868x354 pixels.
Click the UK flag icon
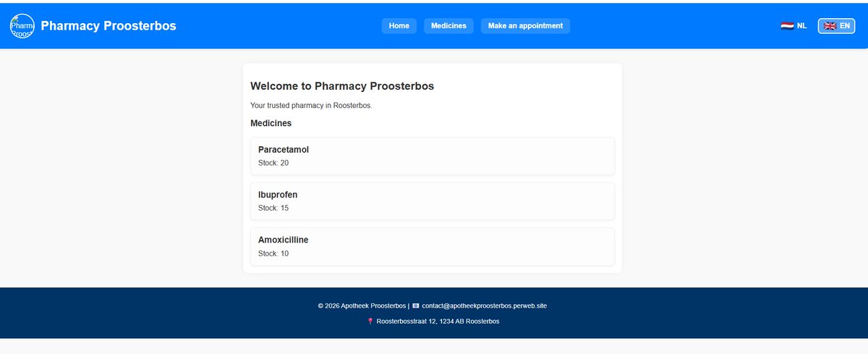click(x=830, y=26)
